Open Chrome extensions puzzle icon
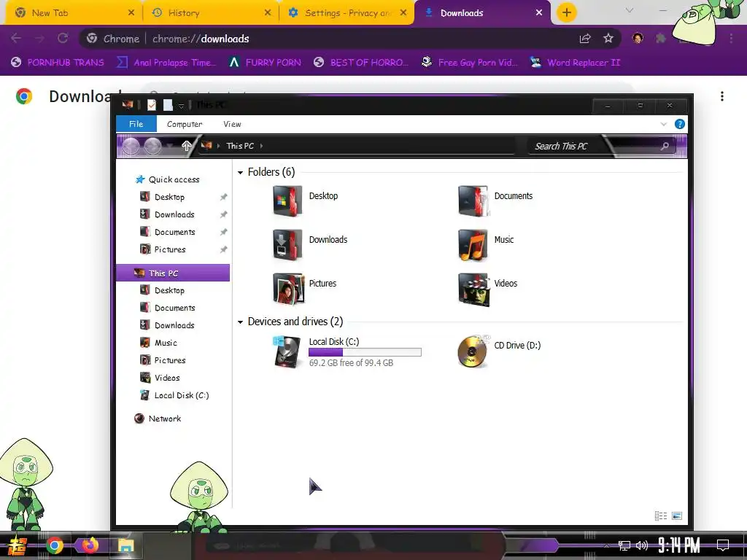The width and height of the screenshot is (747, 560). point(660,38)
